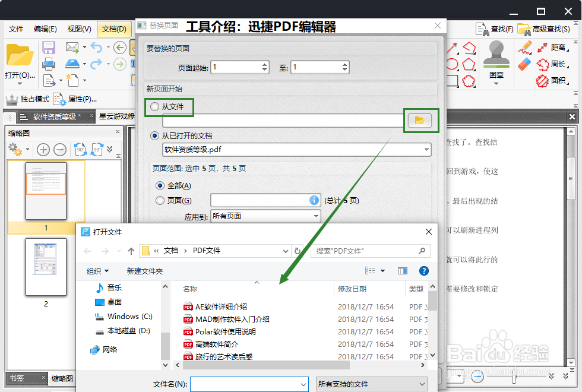Select file Polar软件使用说明

coord(225,332)
